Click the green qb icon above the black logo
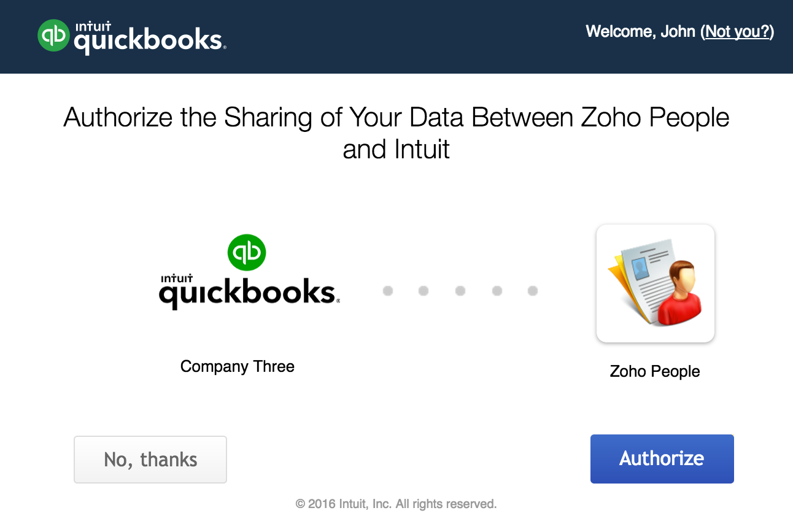 coord(247,252)
